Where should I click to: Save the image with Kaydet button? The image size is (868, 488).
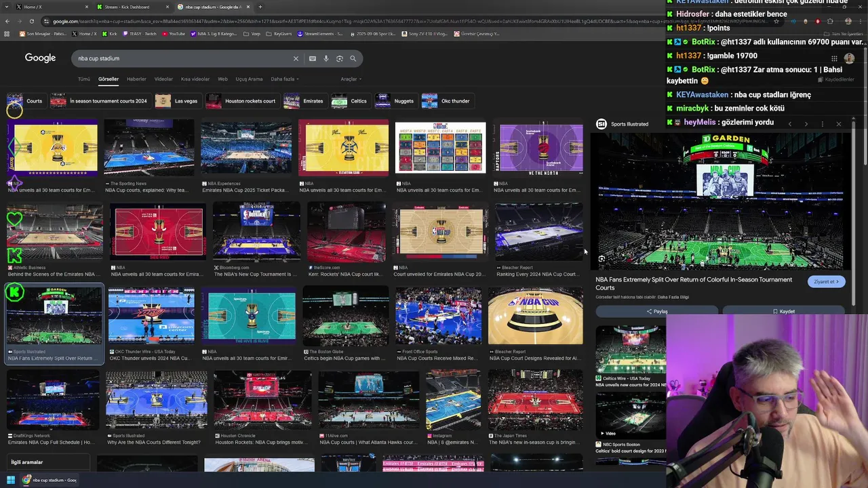coord(783,311)
